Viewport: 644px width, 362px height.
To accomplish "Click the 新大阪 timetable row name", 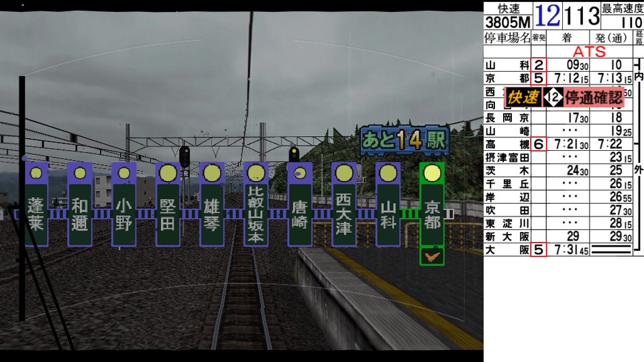I will coord(507,237).
